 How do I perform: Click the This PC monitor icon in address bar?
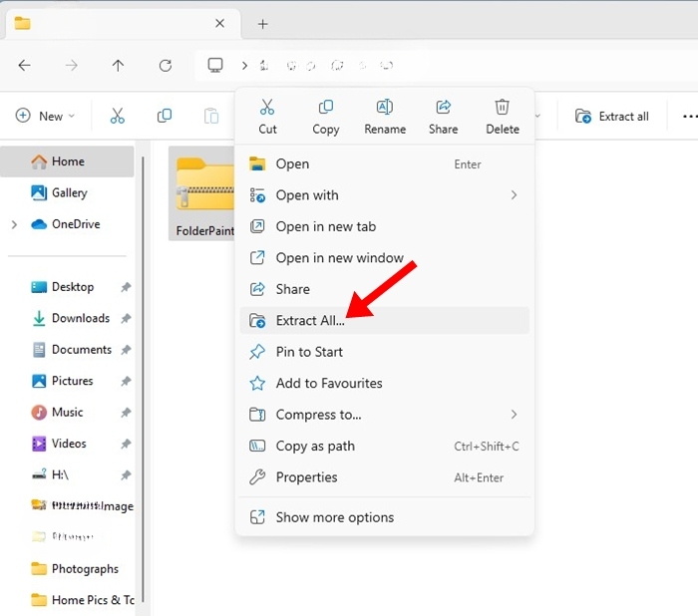pyautogui.click(x=215, y=66)
